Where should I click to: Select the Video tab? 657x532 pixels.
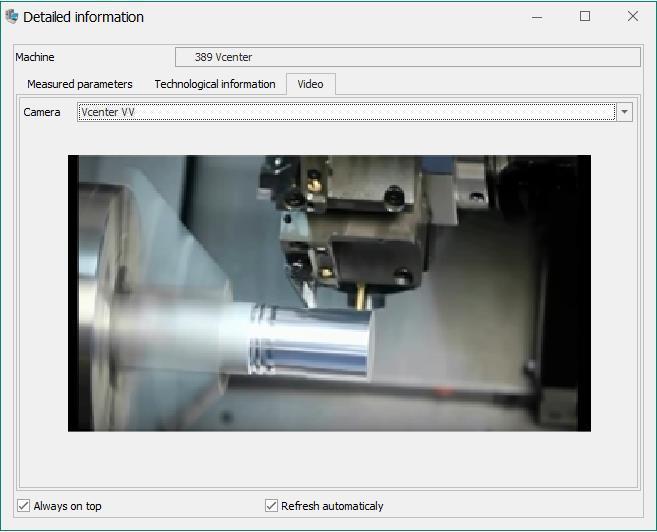(310, 84)
